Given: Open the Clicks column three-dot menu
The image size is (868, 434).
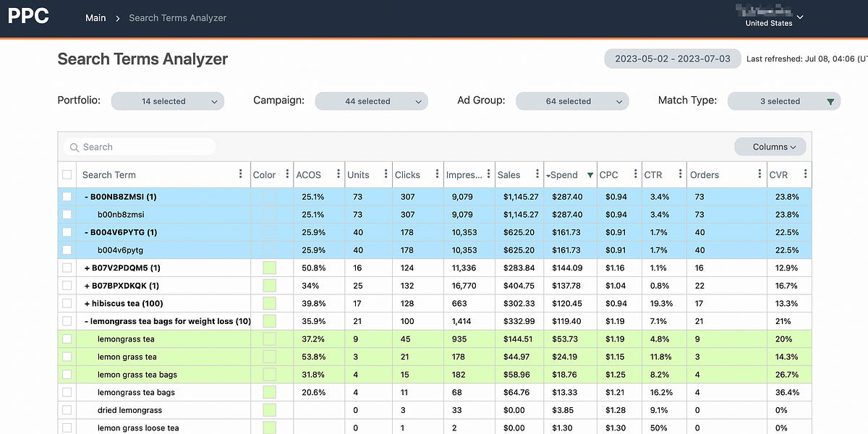Looking at the screenshot, I should [x=437, y=174].
